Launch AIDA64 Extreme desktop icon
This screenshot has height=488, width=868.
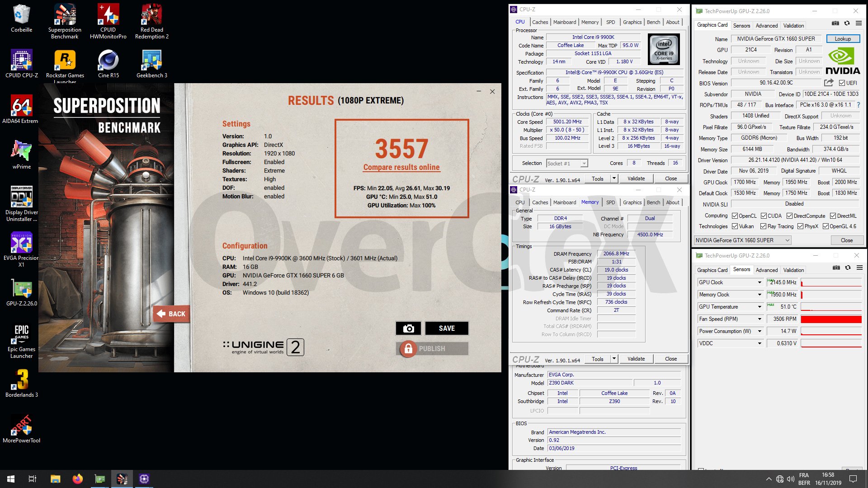(21, 109)
